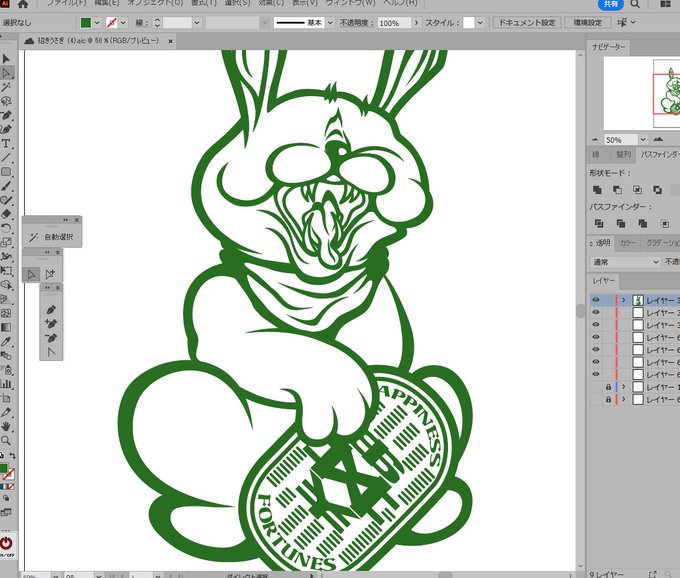The image size is (680, 578).
Task: Open the オブジェクト(O) menu
Action: tap(155, 3)
